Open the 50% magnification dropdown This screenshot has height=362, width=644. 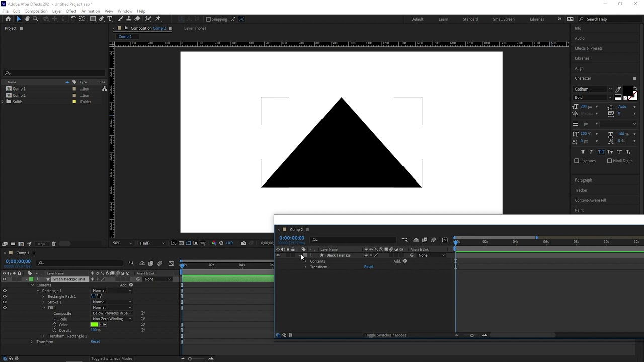pos(123,243)
